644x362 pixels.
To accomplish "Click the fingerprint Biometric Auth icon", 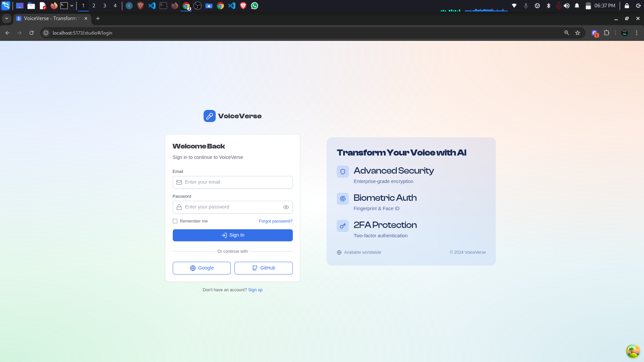I will tap(342, 199).
